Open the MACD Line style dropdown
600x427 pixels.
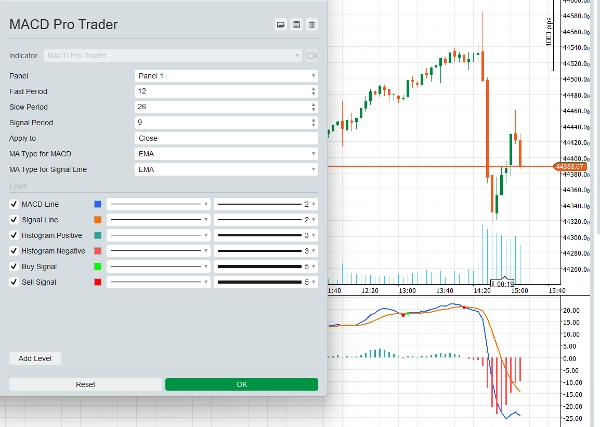(158, 204)
